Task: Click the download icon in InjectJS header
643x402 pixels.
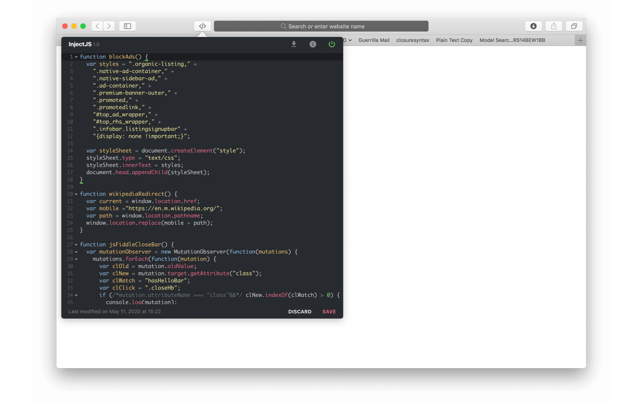Action: 294,44
